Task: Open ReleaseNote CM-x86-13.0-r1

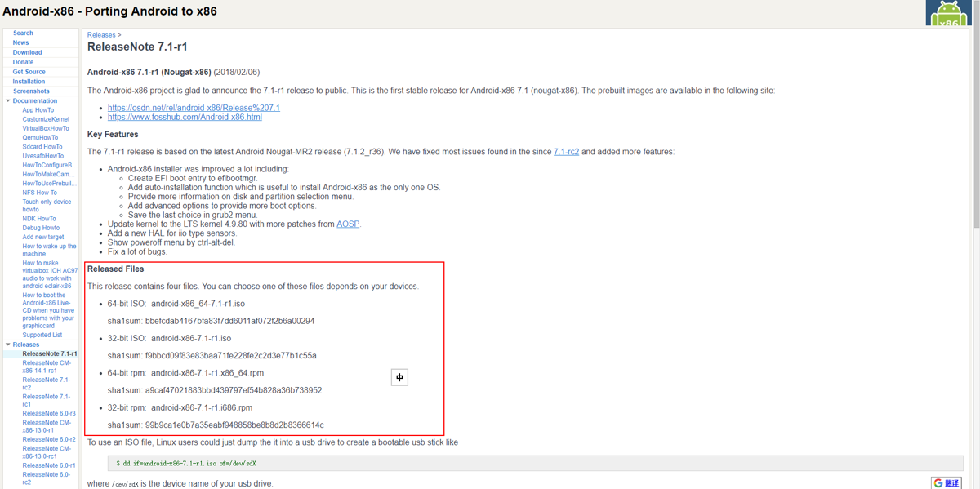Action: click(47, 426)
